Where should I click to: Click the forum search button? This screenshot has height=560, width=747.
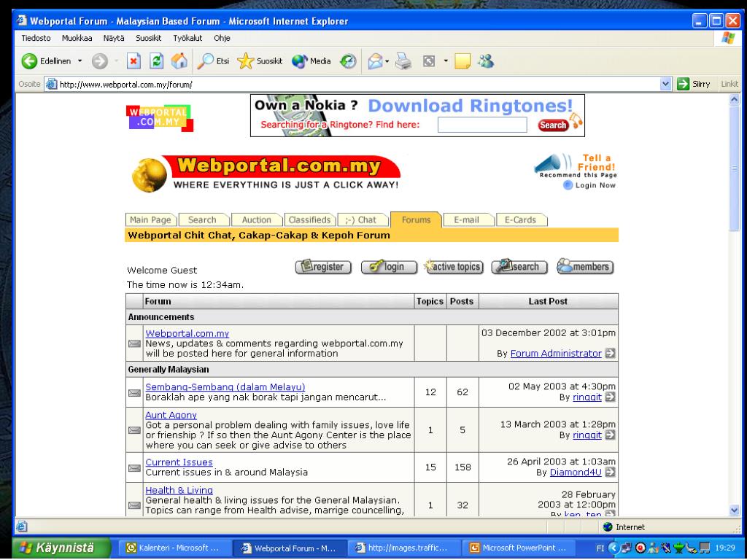pos(519,267)
